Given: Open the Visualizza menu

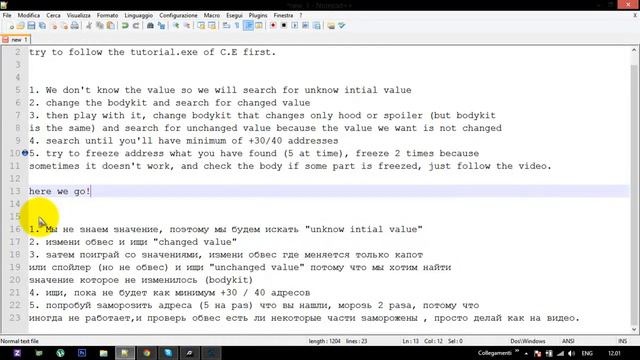Looking at the screenshot, I should tap(78, 15).
